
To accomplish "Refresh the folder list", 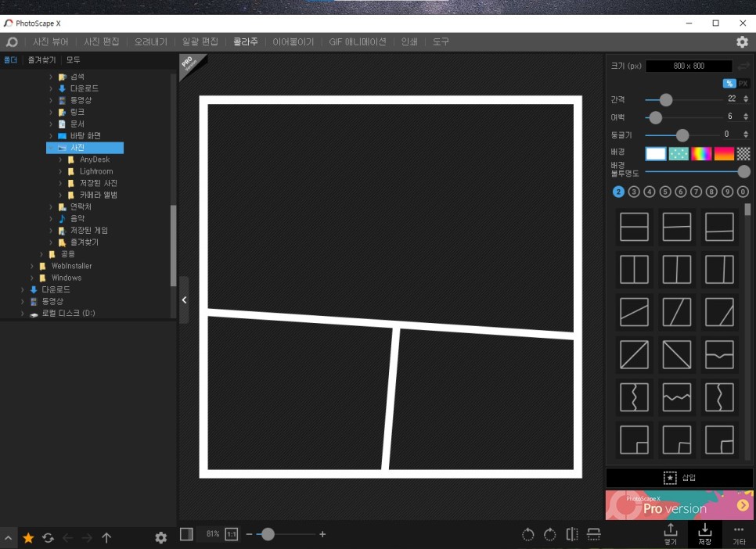I will [x=48, y=538].
